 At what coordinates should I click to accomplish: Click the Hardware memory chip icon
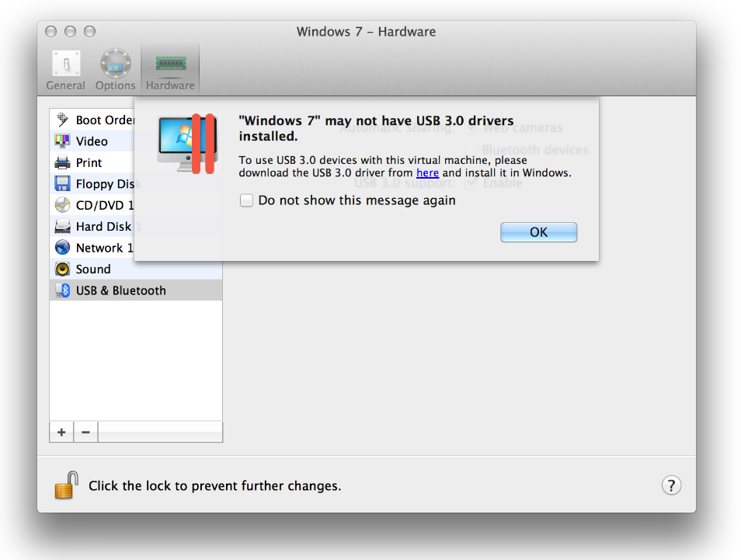171,63
